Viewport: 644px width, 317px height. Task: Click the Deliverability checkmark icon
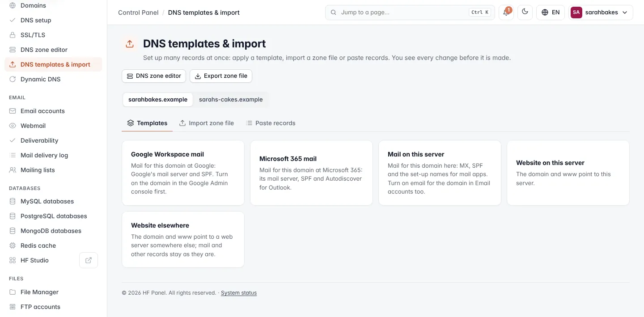(x=13, y=140)
